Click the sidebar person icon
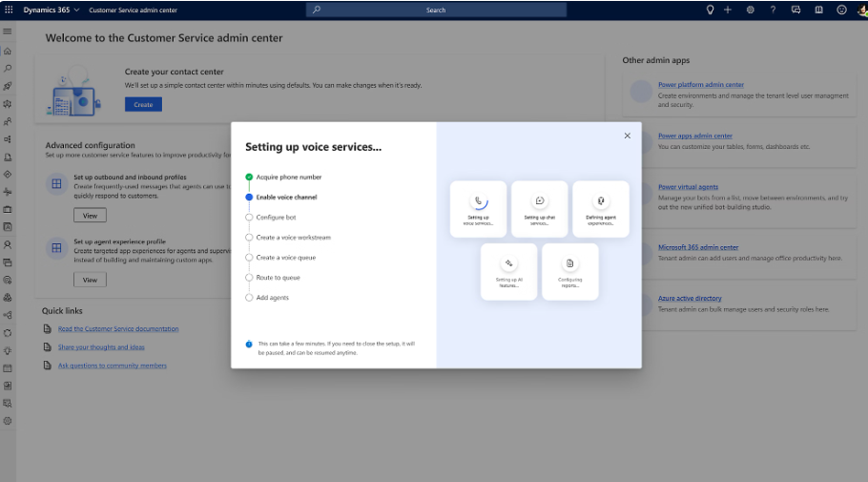Viewport: 868px width, 482px height. click(x=8, y=244)
